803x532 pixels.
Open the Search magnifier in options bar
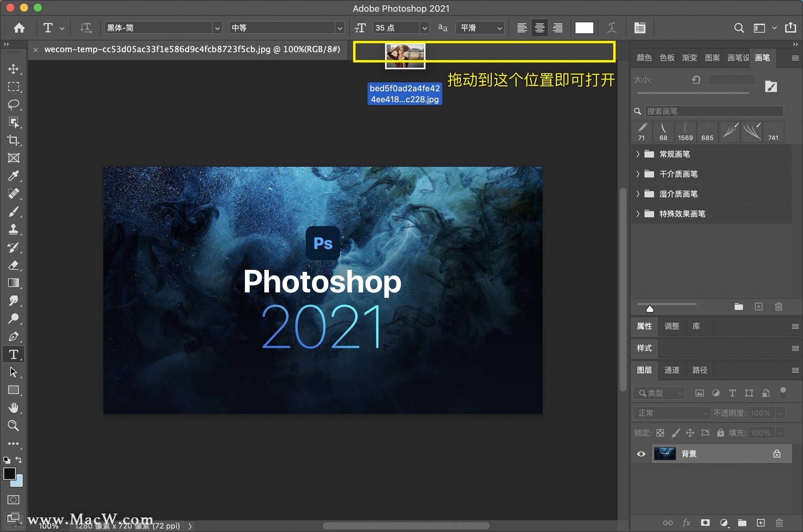click(x=739, y=28)
